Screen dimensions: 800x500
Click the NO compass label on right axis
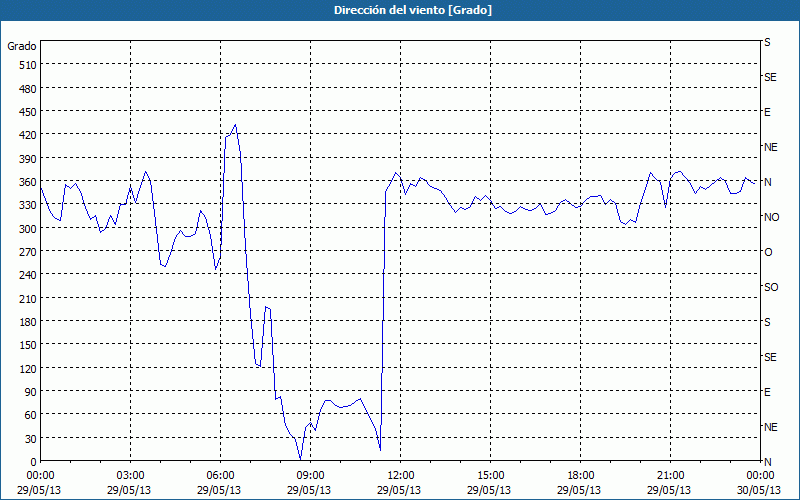[771, 217]
